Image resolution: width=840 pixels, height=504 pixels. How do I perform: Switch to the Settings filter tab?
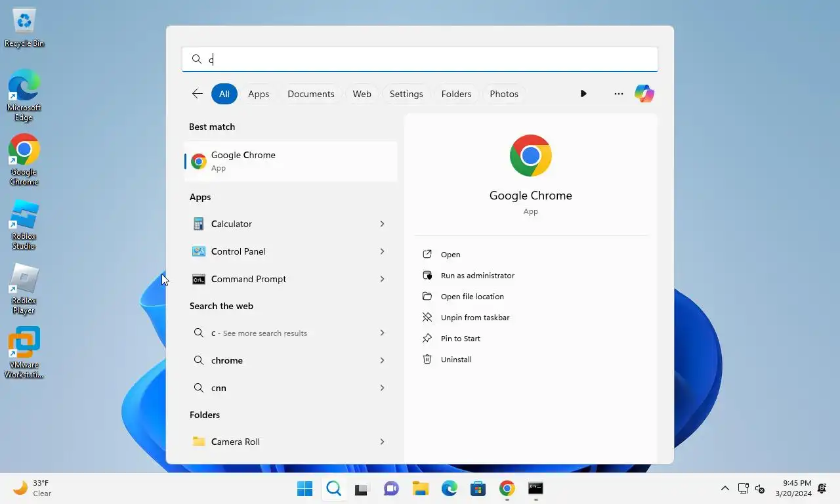(406, 94)
